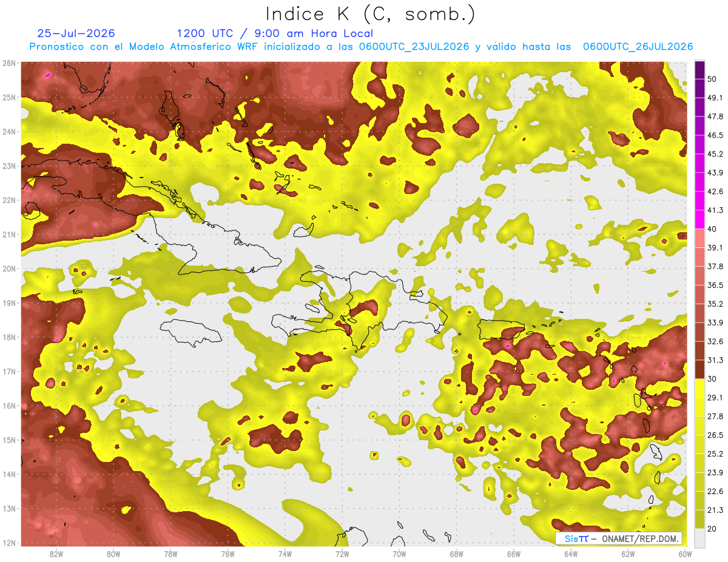This screenshot has width=728, height=562.
Task: Click the longitude label "72W"
Action: point(342,554)
